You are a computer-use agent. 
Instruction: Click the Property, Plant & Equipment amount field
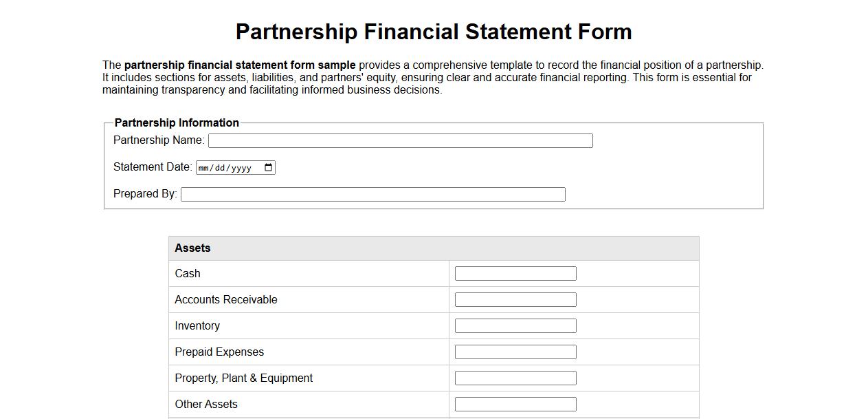[515, 378]
